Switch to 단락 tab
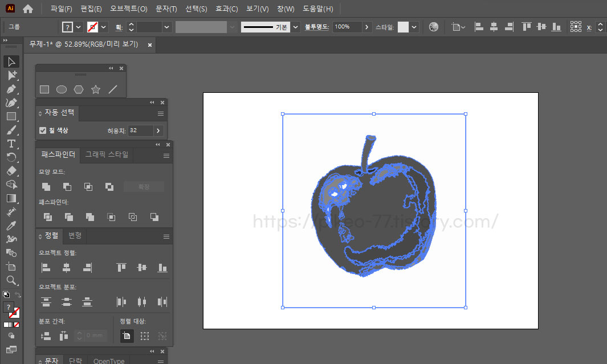The image size is (607, 364). click(75, 360)
